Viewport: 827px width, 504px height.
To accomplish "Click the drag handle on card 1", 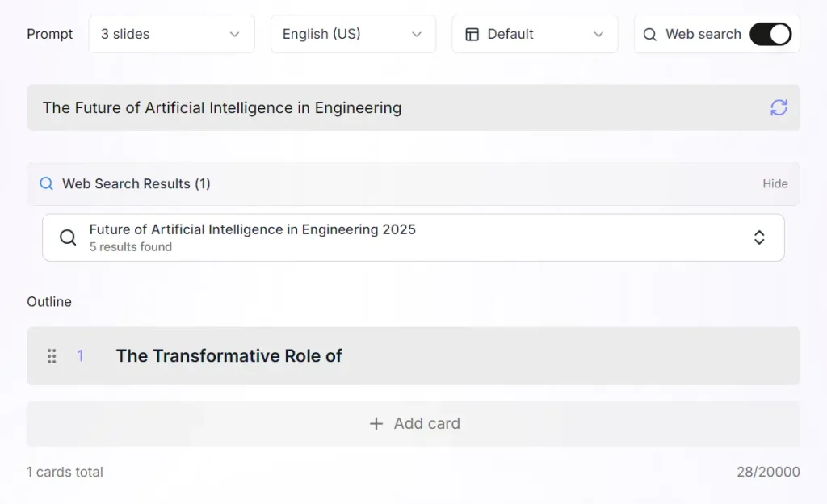I will (x=52, y=355).
